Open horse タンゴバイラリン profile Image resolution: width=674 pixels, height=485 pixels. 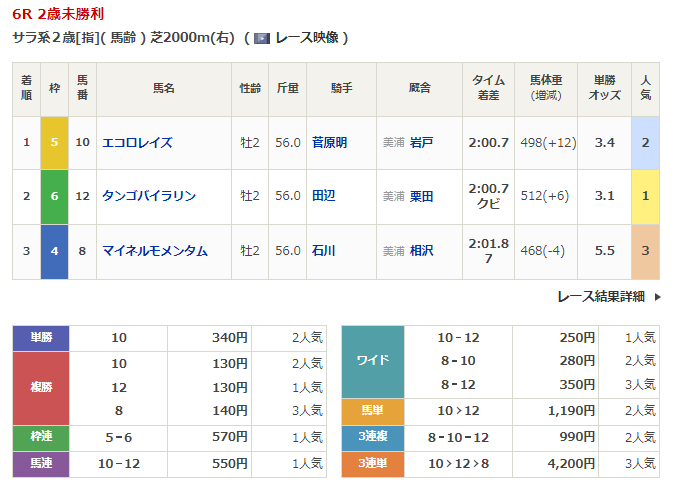click(148, 196)
